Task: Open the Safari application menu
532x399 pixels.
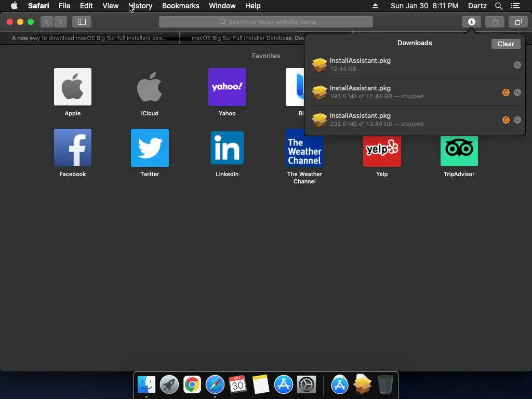Action: [38, 6]
